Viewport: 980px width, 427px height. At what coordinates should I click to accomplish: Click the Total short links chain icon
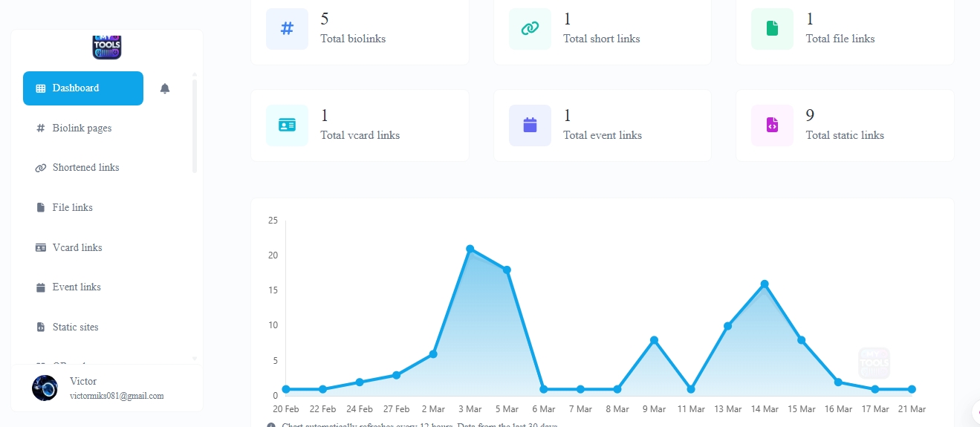coord(530,29)
